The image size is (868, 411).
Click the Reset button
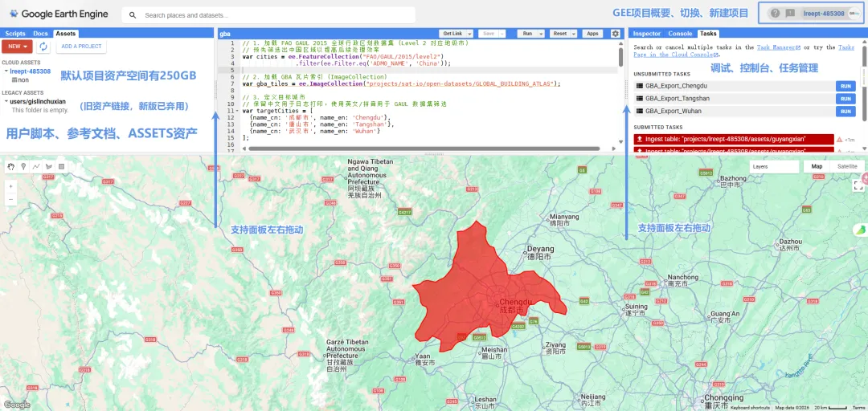559,34
